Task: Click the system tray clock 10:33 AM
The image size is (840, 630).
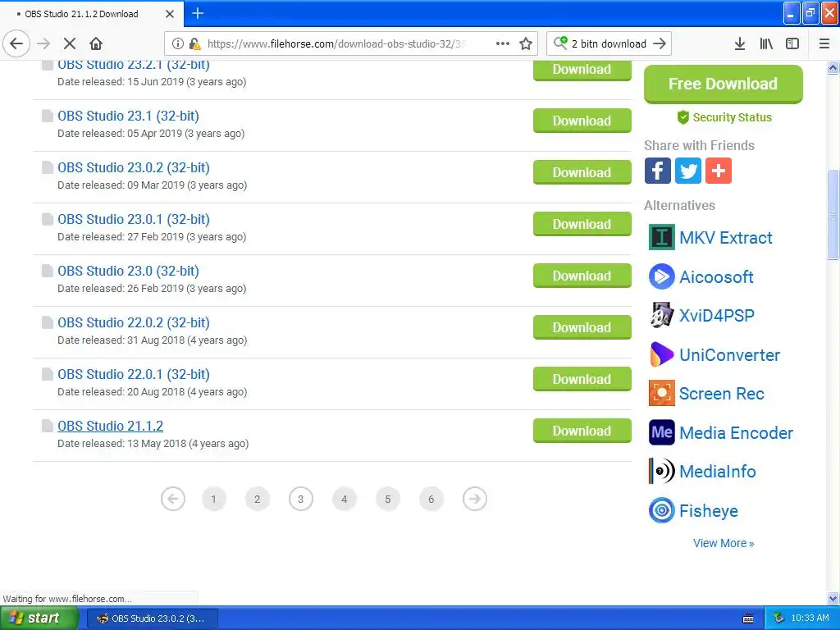Action: [810, 619]
